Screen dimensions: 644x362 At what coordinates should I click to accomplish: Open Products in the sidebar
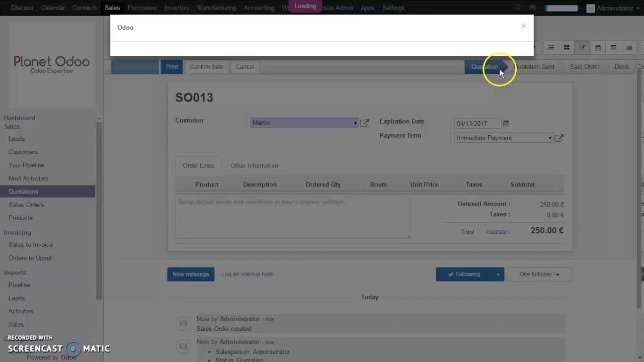point(20,218)
